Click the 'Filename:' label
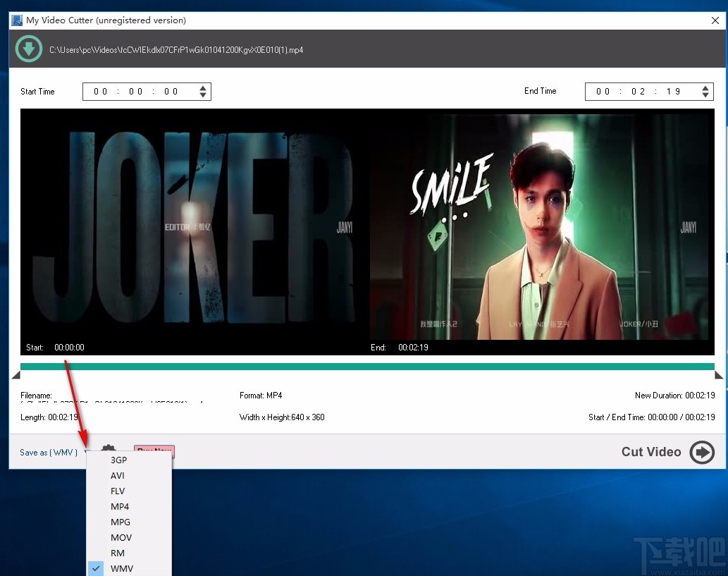 click(36, 396)
